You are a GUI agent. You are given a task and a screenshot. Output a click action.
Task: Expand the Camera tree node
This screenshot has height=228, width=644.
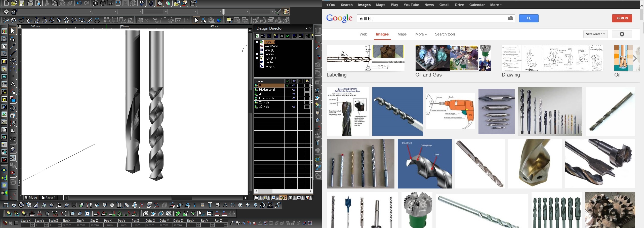point(257,54)
